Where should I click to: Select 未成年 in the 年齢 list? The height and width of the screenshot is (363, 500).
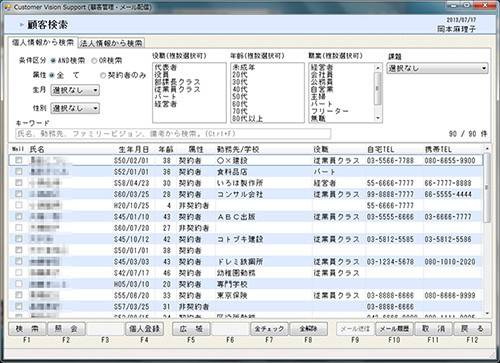click(244, 67)
